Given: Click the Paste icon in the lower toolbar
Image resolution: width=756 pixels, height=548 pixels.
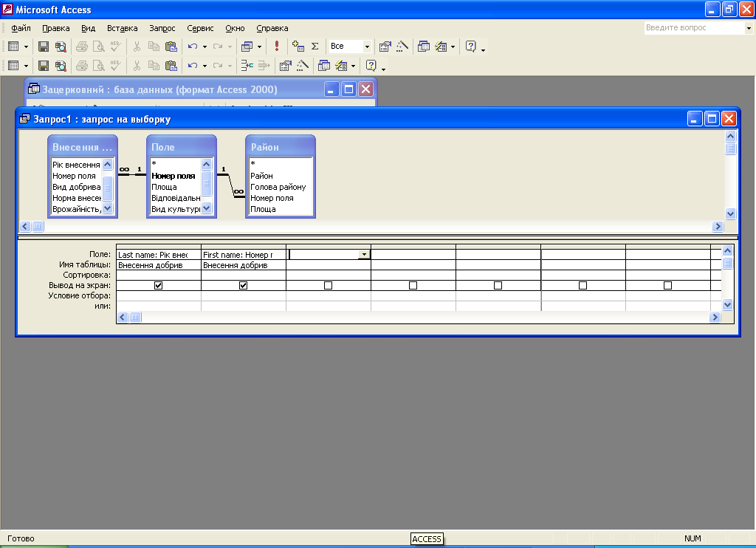Looking at the screenshot, I should [x=171, y=66].
